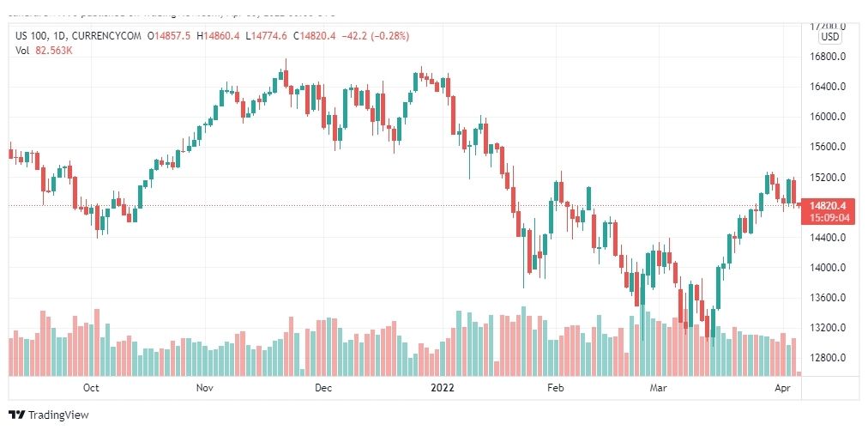
Task: Click the 12800.0 price scale label
Action: 828,358
